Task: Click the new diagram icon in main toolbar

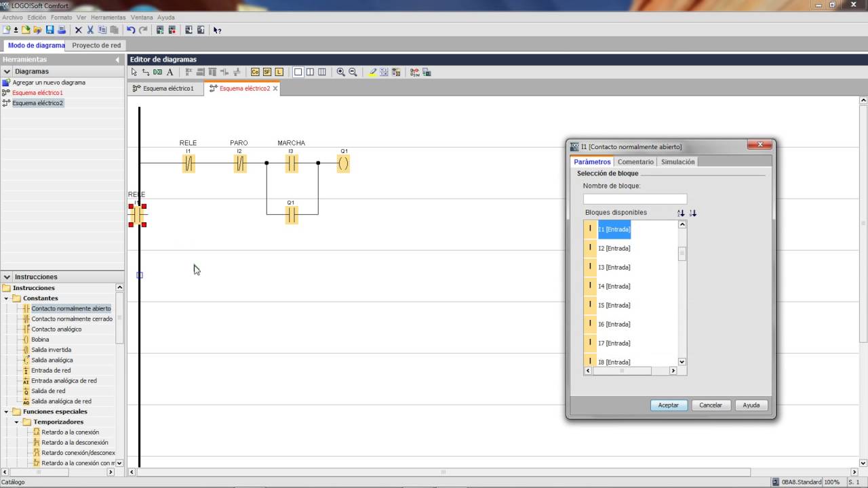Action: coord(7,30)
